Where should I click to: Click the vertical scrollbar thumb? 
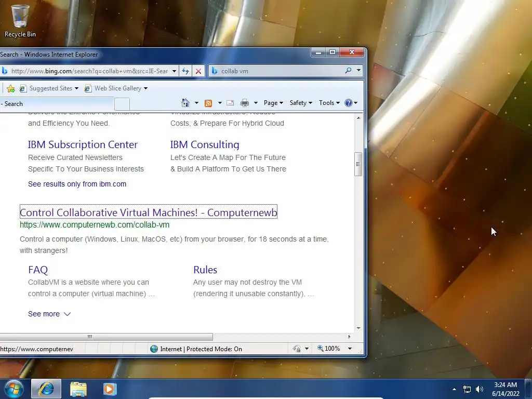click(358, 164)
